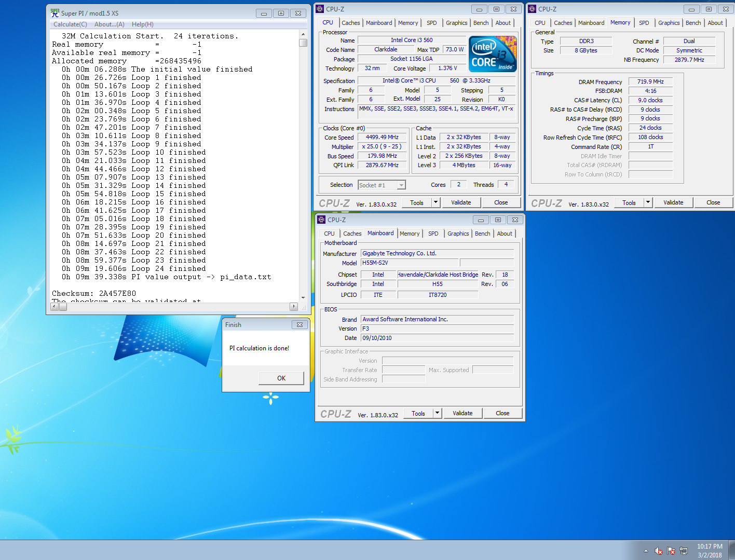735x560 pixels.
Task: Switch to the Caches tab in the CPU tab window
Action: pos(351,23)
